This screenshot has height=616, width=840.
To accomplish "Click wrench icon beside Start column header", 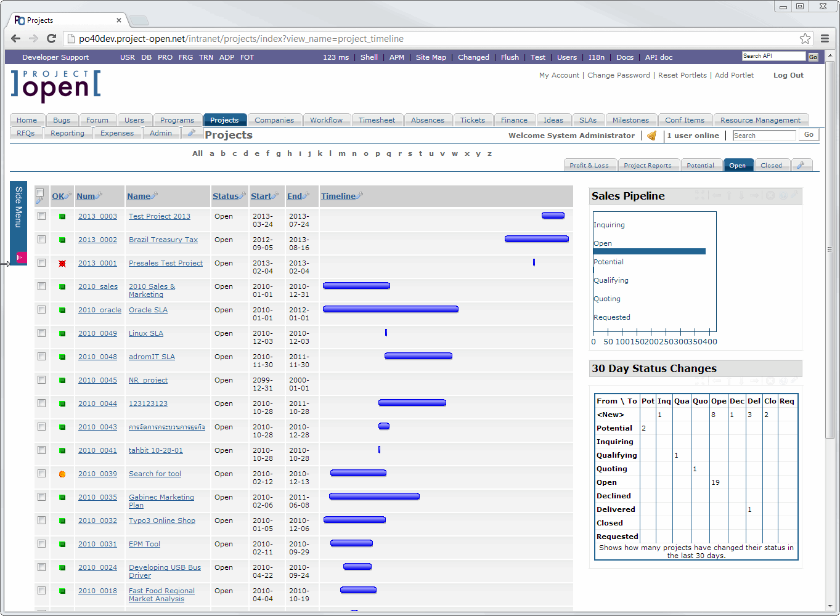I will [275, 195].
